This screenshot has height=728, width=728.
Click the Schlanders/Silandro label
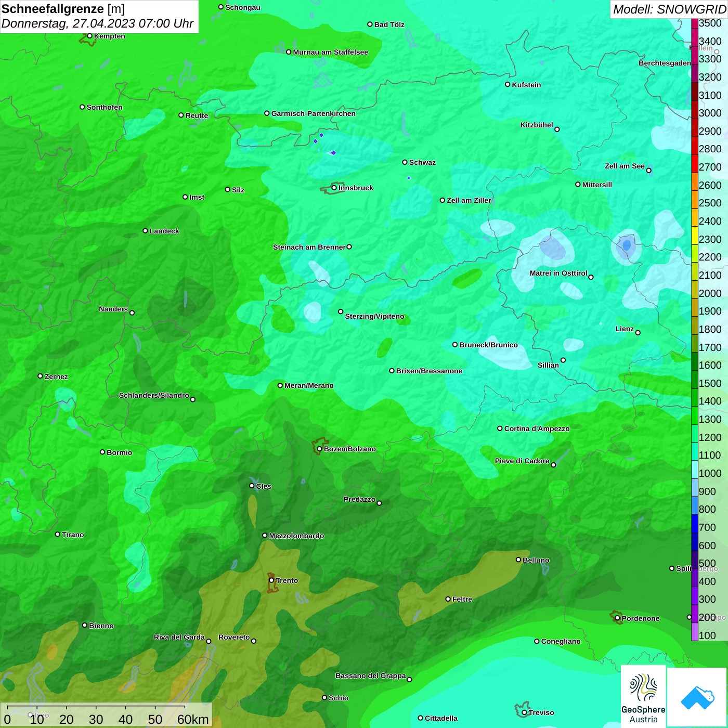click(154, 395)
